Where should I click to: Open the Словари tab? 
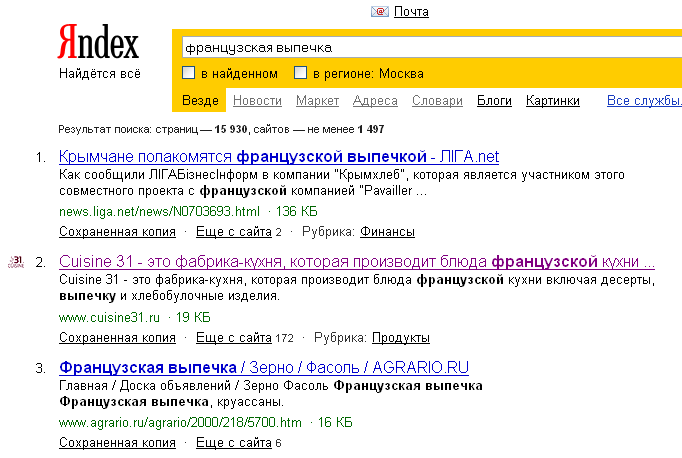click(437, 100)
